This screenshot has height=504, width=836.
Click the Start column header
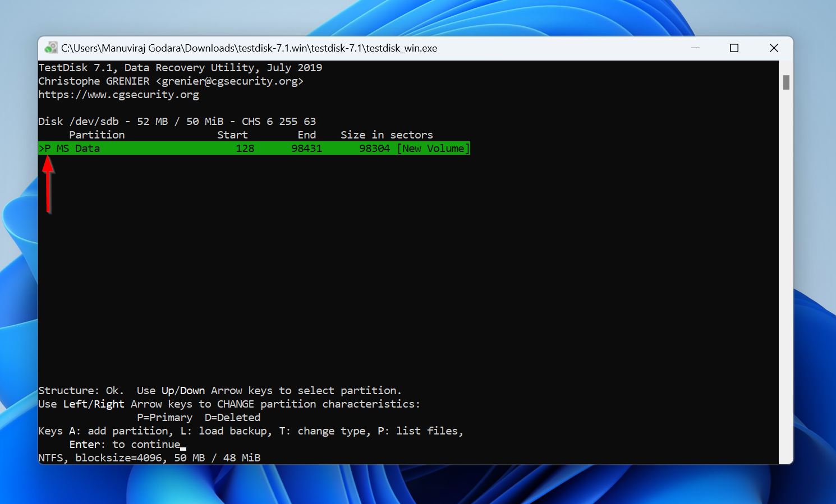pyautogui.click(x=232, y=135)
